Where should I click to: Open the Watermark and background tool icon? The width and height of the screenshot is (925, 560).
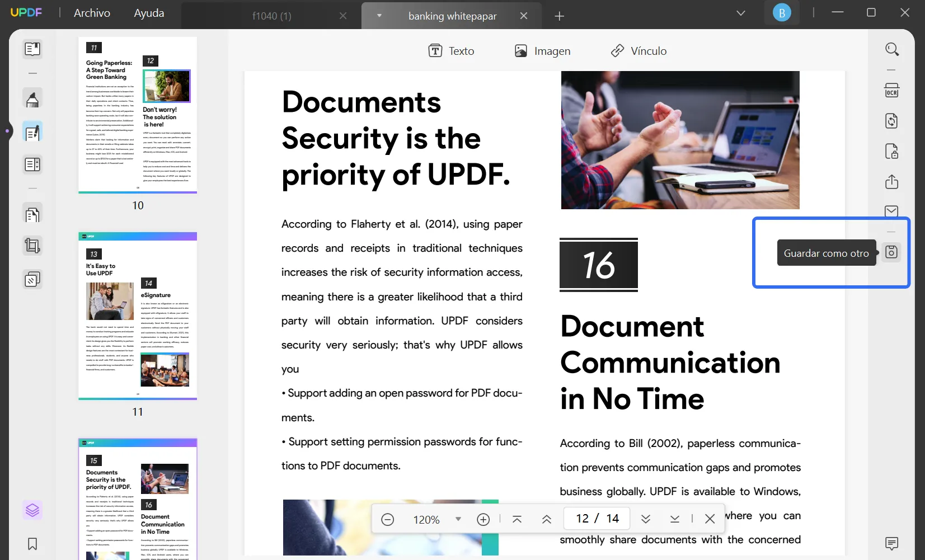pos(32,279)
